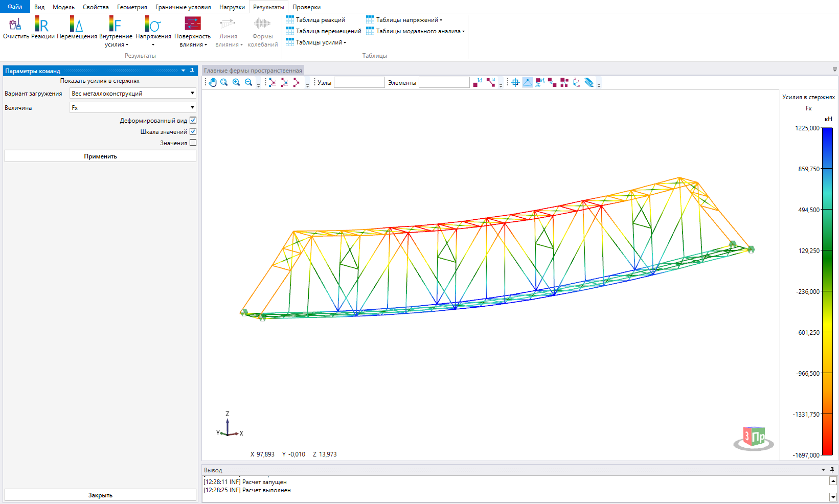Show Перемещения displacements
The width and height of the screenshot is (839, 504).
(76, 24)
